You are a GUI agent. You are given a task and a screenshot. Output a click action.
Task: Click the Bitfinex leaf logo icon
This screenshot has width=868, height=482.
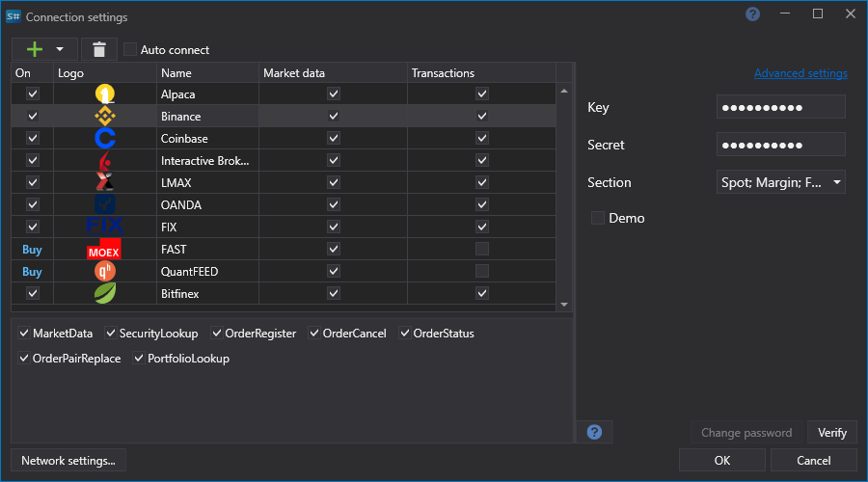pyautogui.click(x=104, y=293)
